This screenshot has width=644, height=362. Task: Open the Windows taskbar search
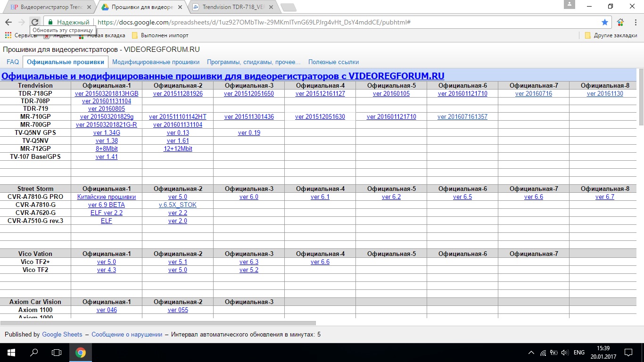coord(34,352)
